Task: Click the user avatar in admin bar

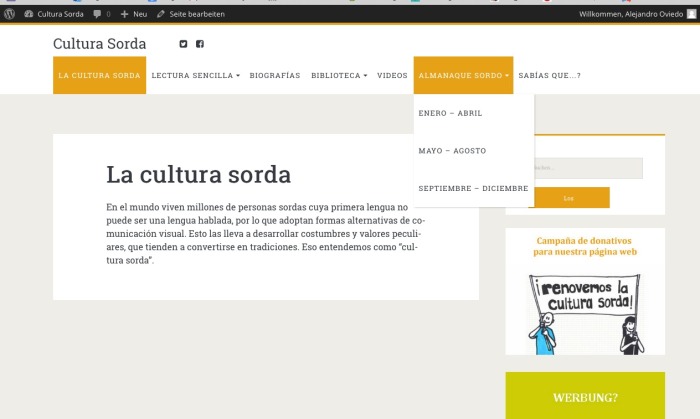Action: [691, 14]
